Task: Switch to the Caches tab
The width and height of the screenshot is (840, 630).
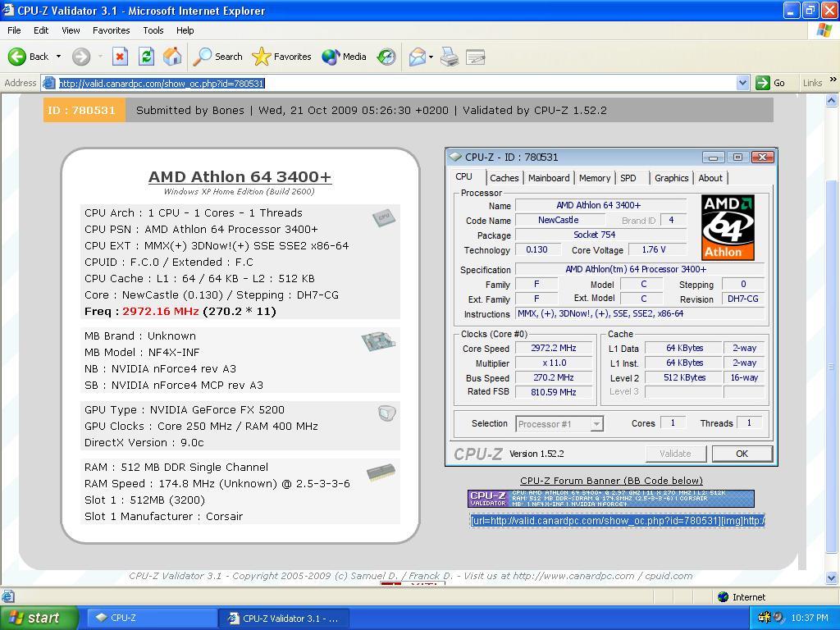Action: click(x=504, y=178)
